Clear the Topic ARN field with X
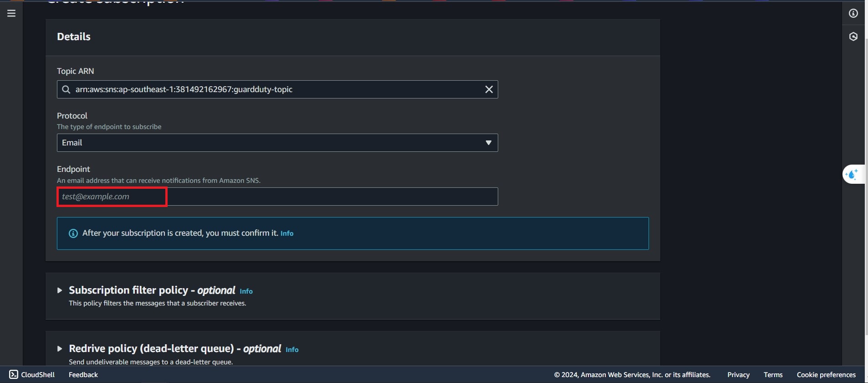 pyautogui.click(x=489, y=89)
